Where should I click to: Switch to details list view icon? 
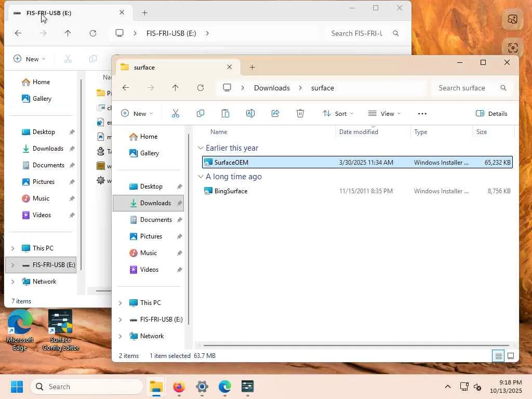(498, 356)
